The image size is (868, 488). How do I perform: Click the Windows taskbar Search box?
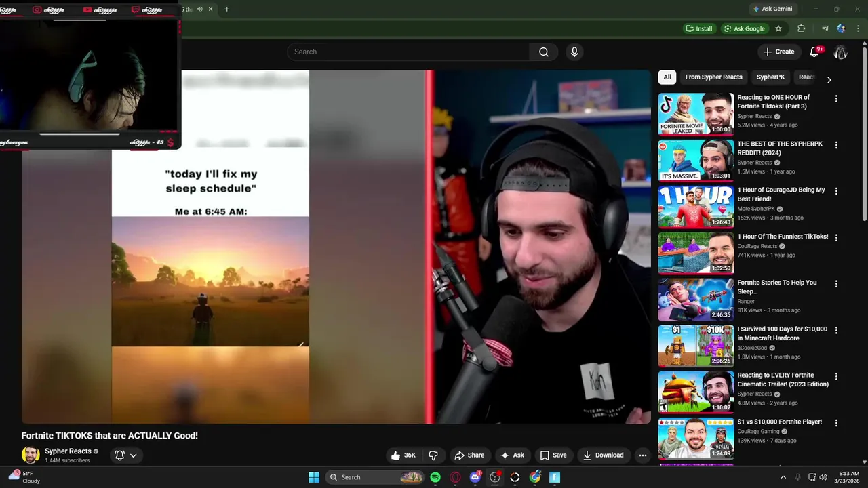tap(374, 477)
